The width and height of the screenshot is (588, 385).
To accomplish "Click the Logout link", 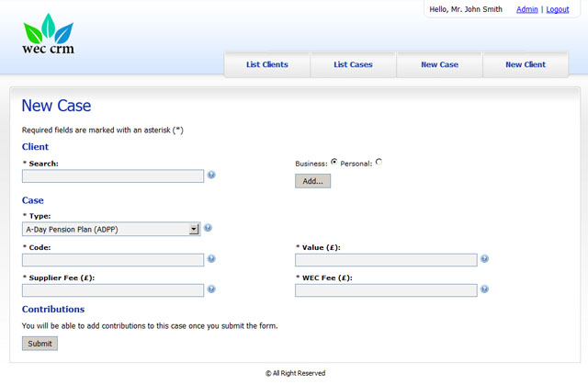I will point(558,9).
